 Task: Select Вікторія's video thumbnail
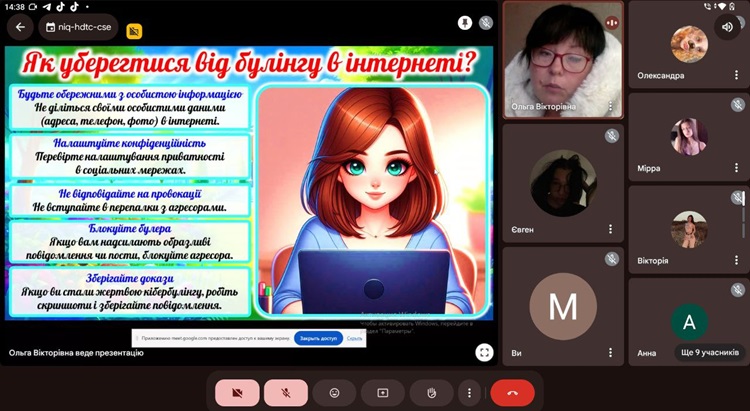click(689, 229)
